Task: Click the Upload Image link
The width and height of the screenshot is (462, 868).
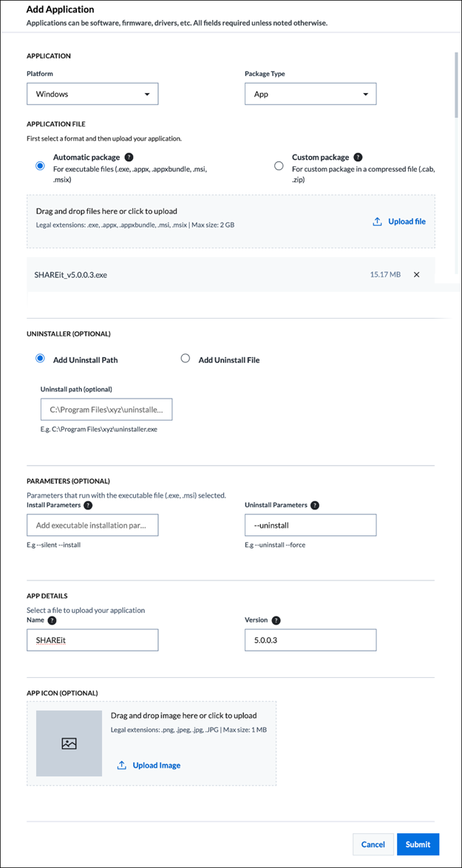Action: 157,765
